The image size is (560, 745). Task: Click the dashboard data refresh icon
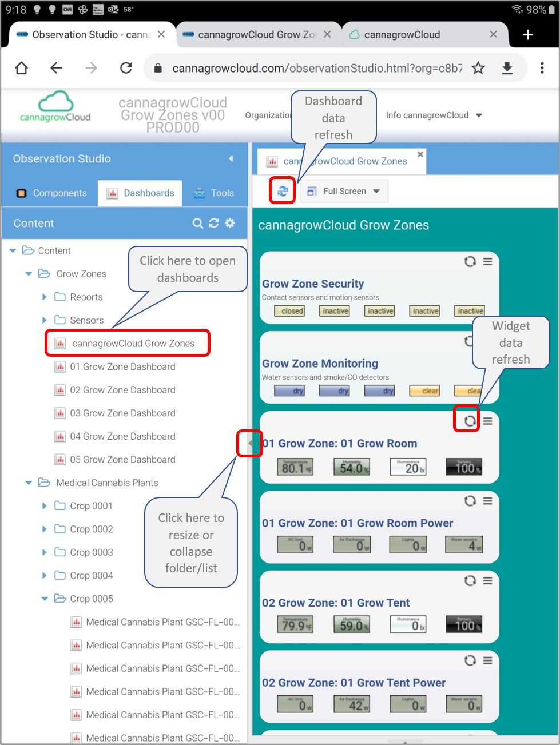point(283,191)
